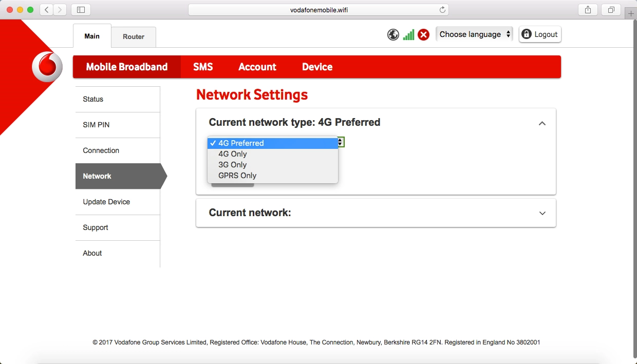This screenshot has height=364, width=637.
Task: Click the sidebar toggle icon in the browser toolbar
Action: tap(81, 9)
